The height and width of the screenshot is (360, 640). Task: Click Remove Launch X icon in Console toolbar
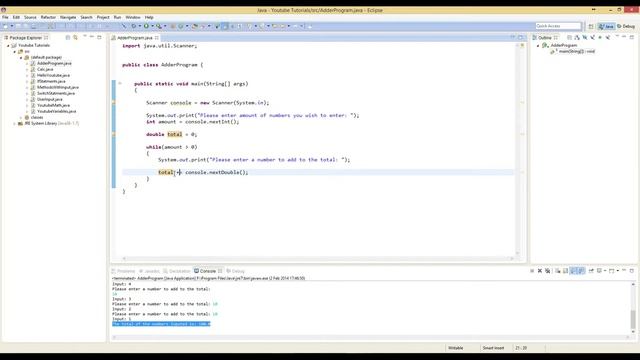click(x=540, y=271)
